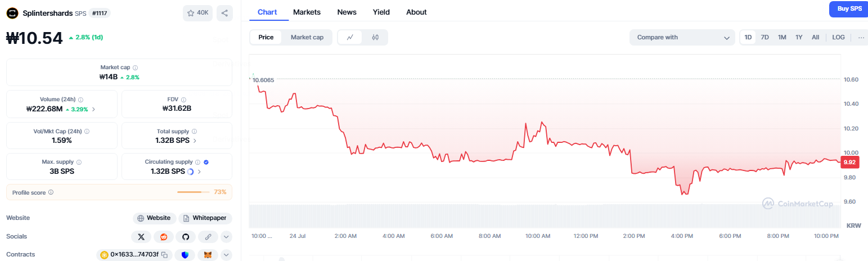Click the 2.8% (1d) change text

[86, 38]
